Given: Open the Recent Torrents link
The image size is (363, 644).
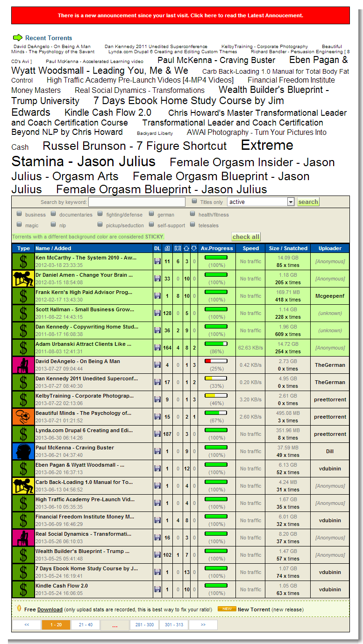Looking at the screenshot, I should click(49, 38).
